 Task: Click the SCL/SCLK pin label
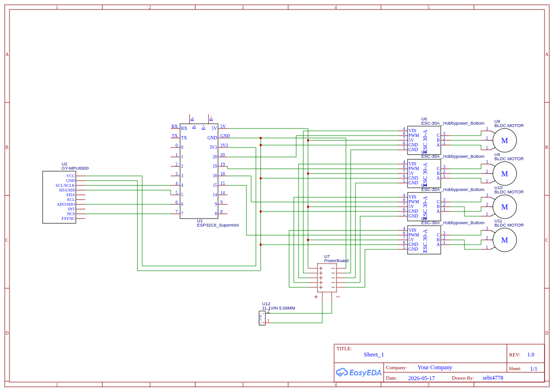point(65,185)
